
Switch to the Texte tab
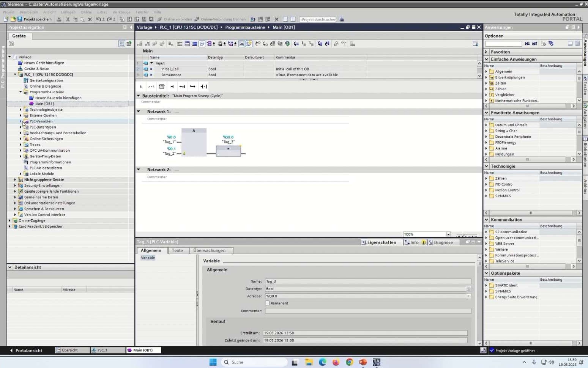(177, 250)
